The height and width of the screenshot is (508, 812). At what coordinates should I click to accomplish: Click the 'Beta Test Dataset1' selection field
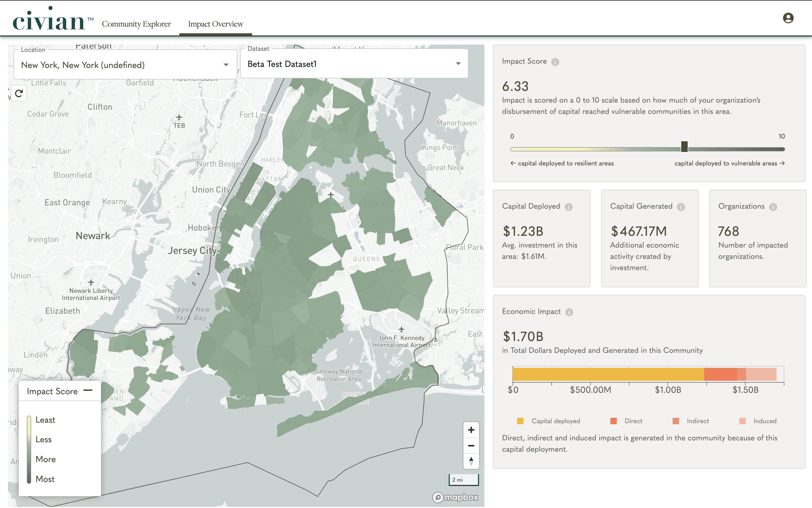(354, 64)
